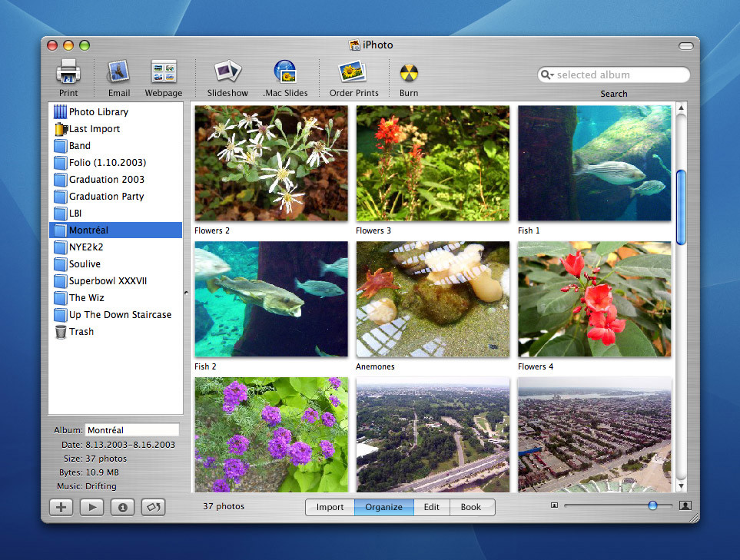Click the scroll up arrow
The width and height of the screenshot is (740, 560).
point(681,108)
